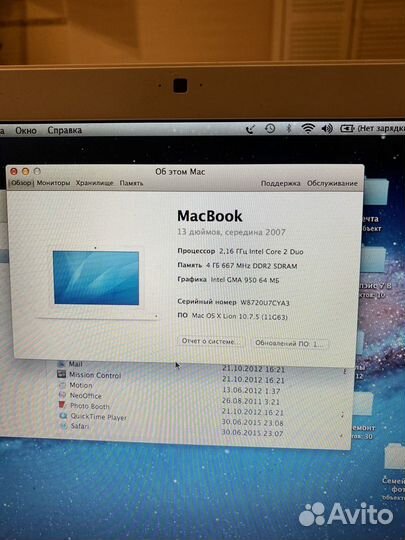Click the 2.16 ГГц Intel Core 2 Duo text

click(x=261, y=251)
